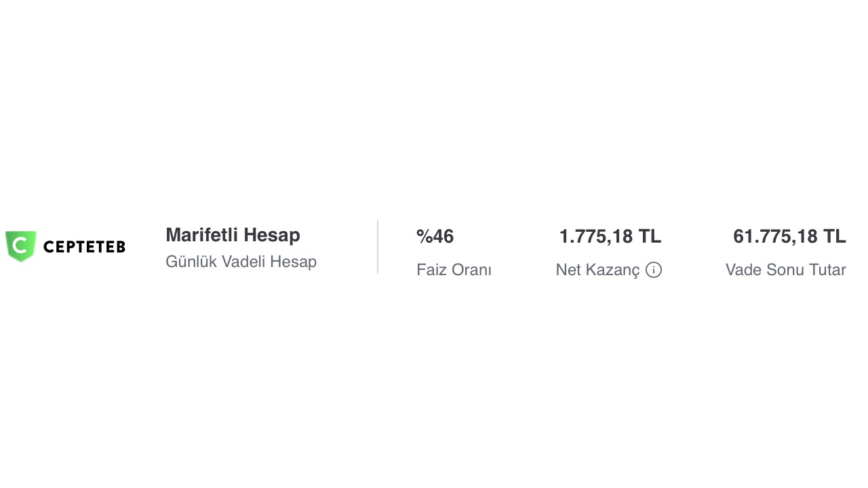Select the Faiz Oranı label

[x=454, y=270]
